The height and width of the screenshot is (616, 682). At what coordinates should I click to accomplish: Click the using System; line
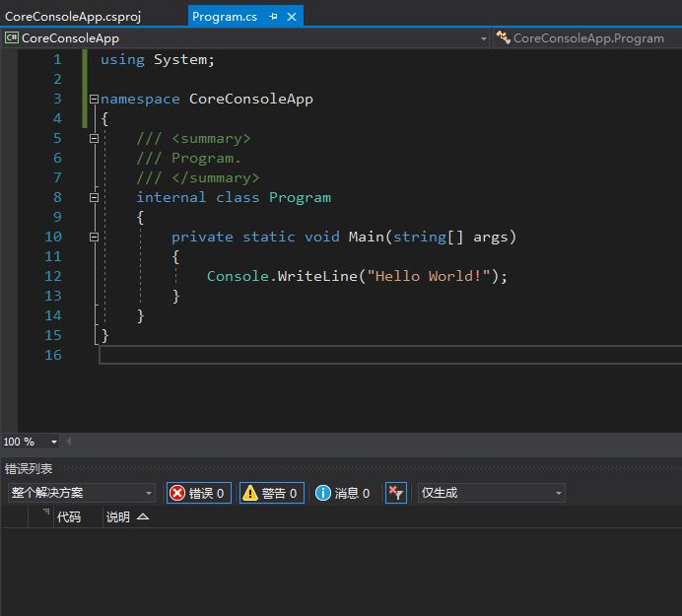coord(158,59)
